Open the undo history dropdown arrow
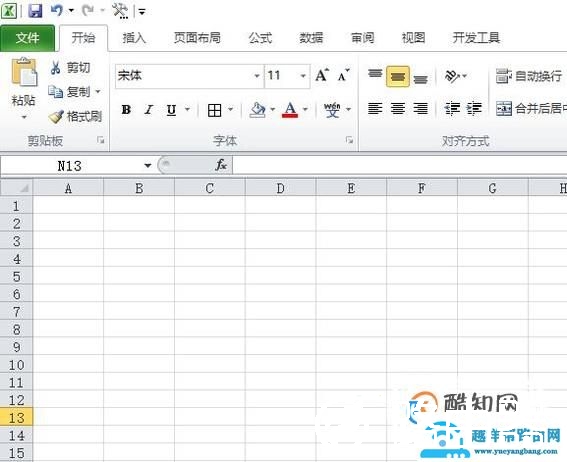Viewport: 567px width, 462px height. click(x=71, y=10)
